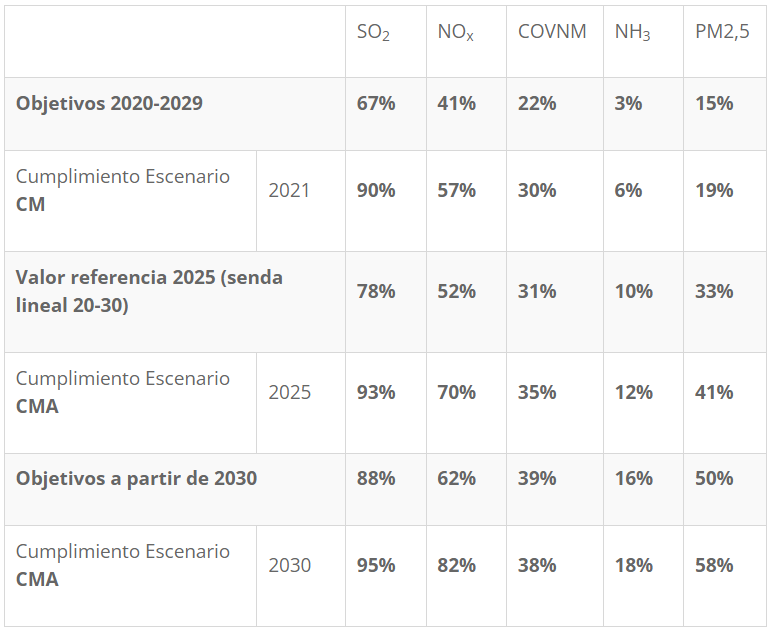
Task: Click the 2021 year cell
Action: [x=289, y=190]
